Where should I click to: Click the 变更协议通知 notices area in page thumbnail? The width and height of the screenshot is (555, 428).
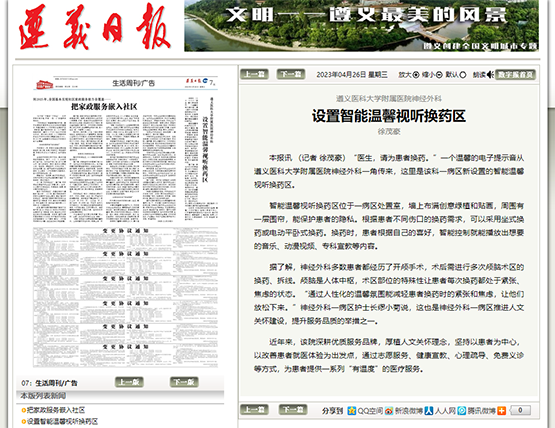(x=125, y=297)
